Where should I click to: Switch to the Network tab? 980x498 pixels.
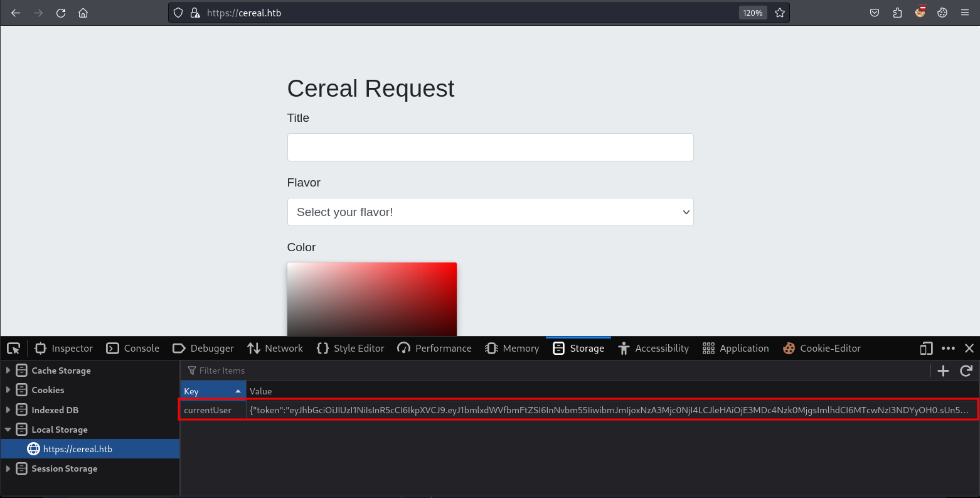pyautogui.click(x=275, y=349)
